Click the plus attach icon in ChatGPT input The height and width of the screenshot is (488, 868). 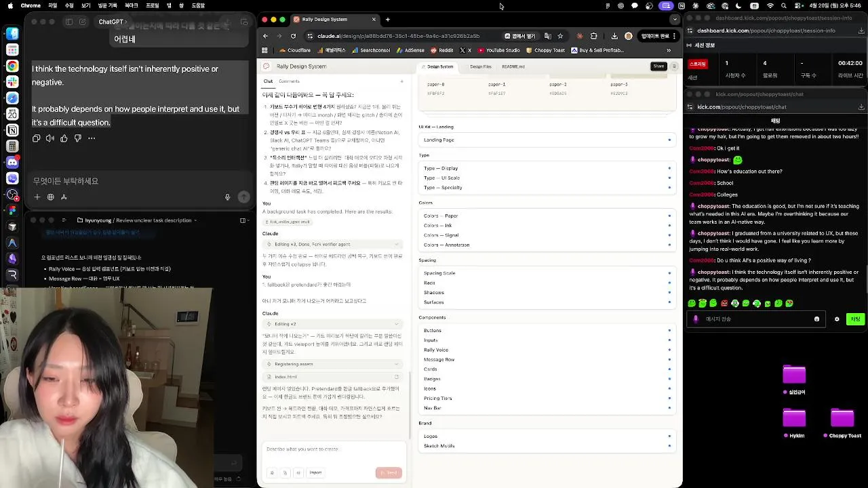pyautogui.click(x=37, y=197)
